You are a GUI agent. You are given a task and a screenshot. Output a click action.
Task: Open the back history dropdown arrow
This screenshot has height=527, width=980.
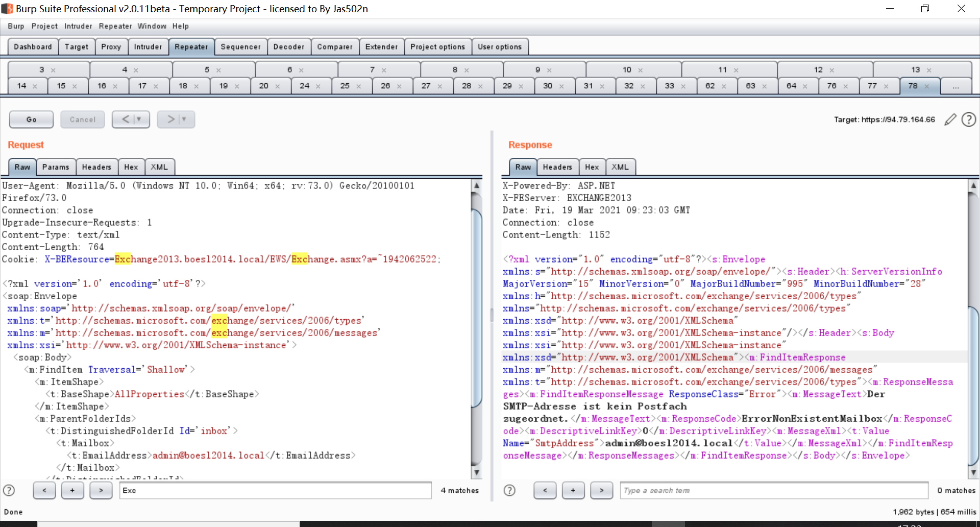[139, 119]
